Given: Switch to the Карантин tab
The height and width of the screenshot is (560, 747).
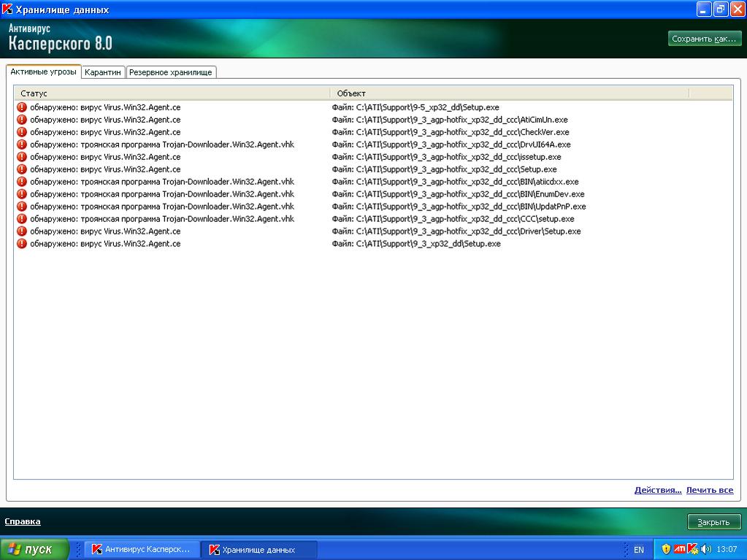Looking at the screenshot, I should [103, 72].
